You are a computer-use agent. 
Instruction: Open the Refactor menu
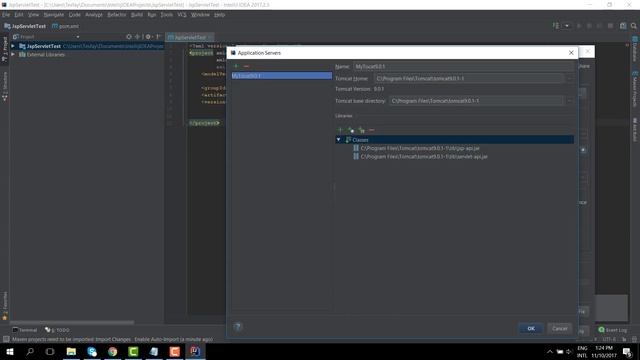117,15
